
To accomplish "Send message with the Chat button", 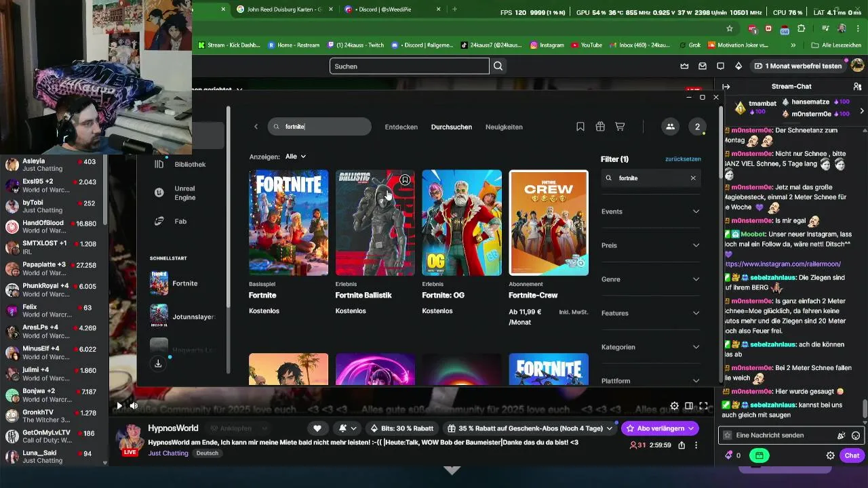I will (852, 455).
